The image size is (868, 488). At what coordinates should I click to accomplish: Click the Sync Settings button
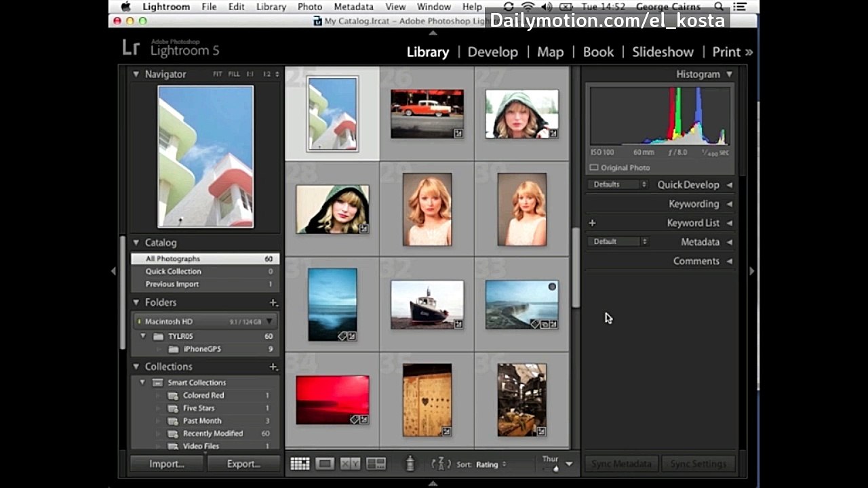click(698, 464)
